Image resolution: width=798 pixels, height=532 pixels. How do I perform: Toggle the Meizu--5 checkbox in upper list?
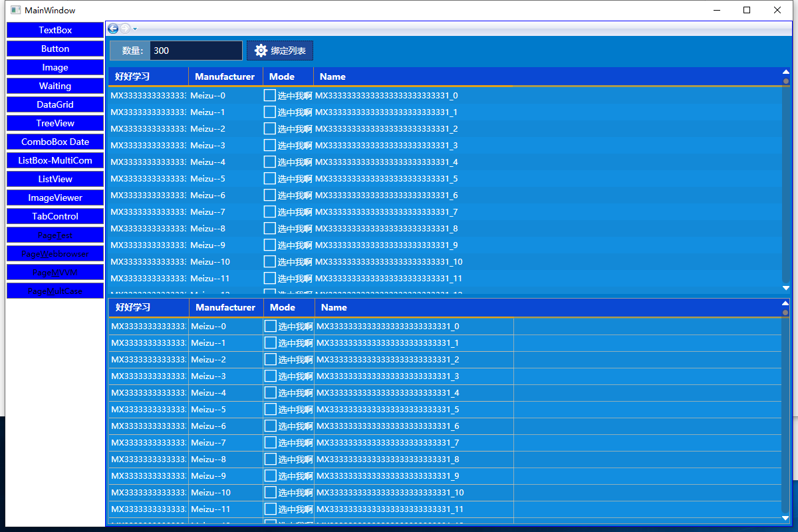269,179
